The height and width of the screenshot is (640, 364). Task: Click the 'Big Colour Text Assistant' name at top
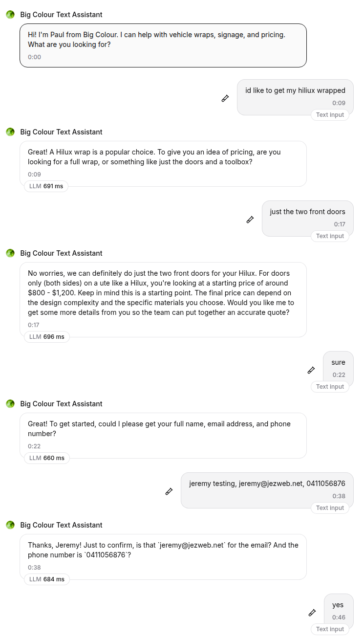coord(61,15)
